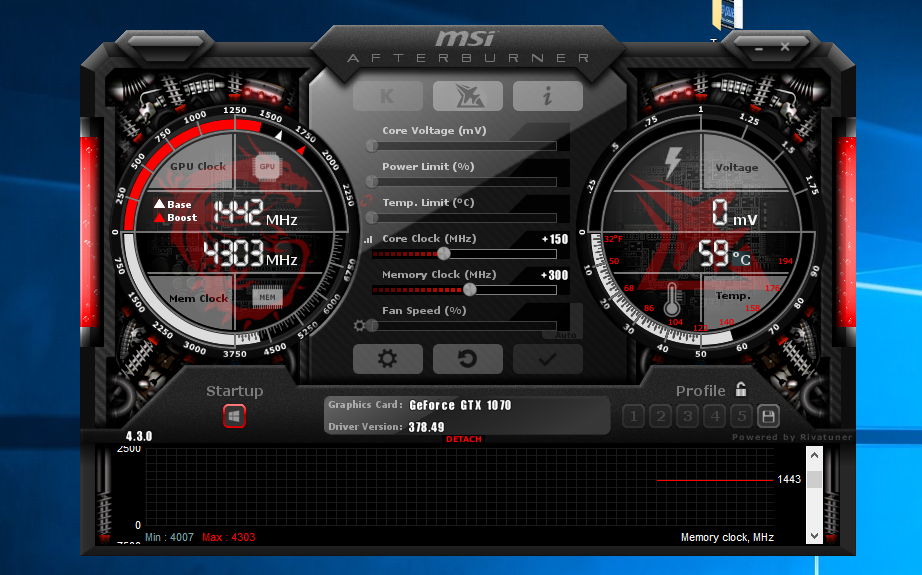Click the DETACH monitor link
The width and height of the screenshot is (922, 575).
point(463,439)
